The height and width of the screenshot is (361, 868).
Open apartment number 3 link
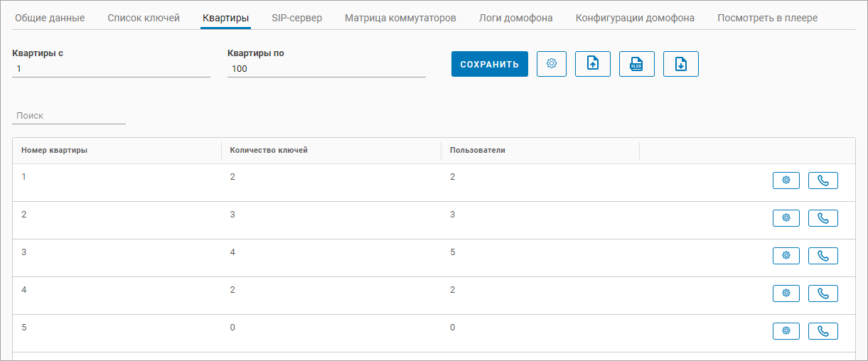(x=24, y=252)
